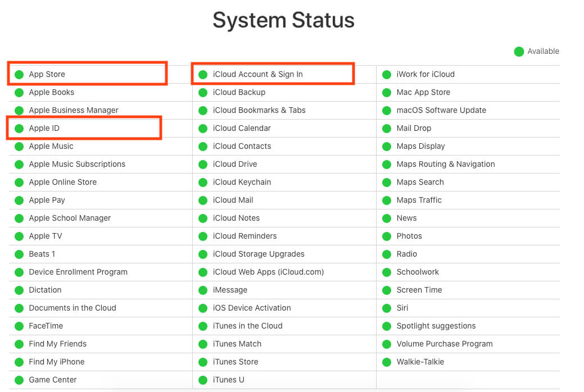
Task: Click the Dictation label
Action: point(45,290)
